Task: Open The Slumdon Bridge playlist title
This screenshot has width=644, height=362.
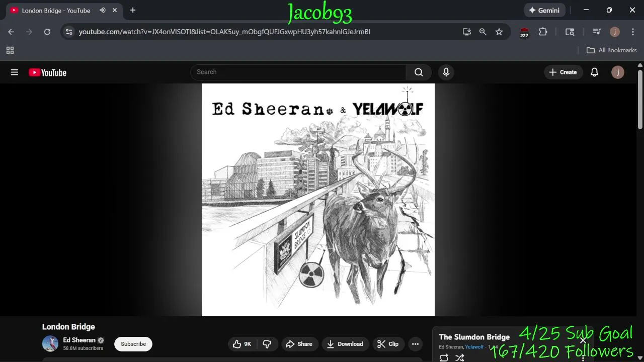Action: (474, 337)
